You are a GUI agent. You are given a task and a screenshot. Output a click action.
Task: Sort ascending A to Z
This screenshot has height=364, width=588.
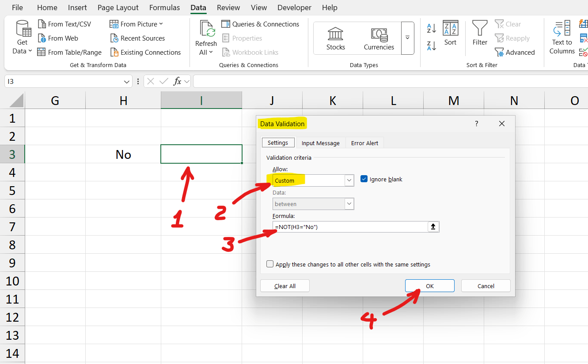pos(431,28)
